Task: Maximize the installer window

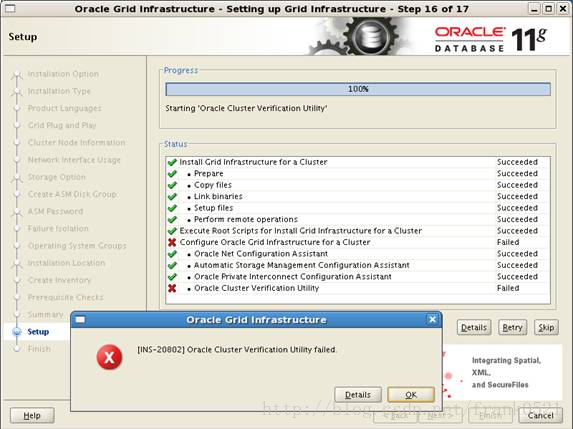Action: click(x=549, y=8)
